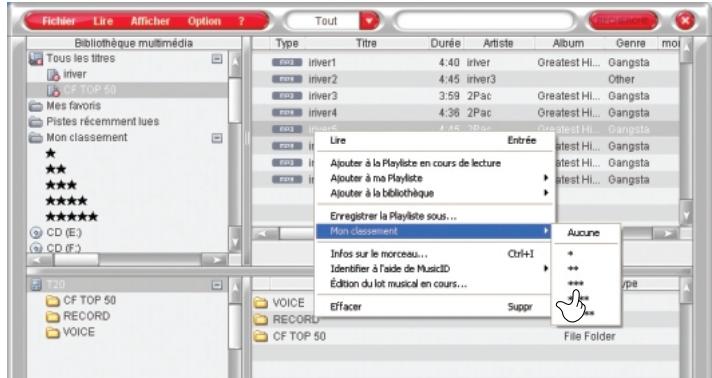Select Aucune rating in submenu
This screenshot has width=712, height=378.
pyautogui.click(x=585, y=233)
